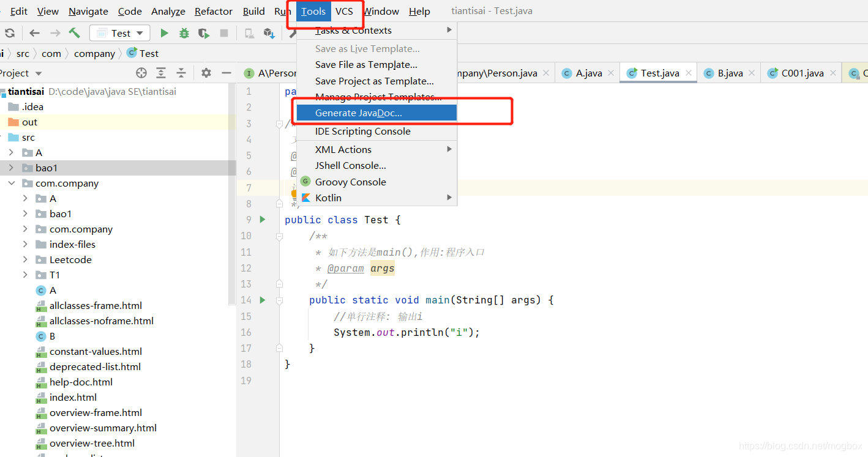Screen dimensions: 868x457
Task: Click the company breadcrumb
Action: tap(94, 53)
